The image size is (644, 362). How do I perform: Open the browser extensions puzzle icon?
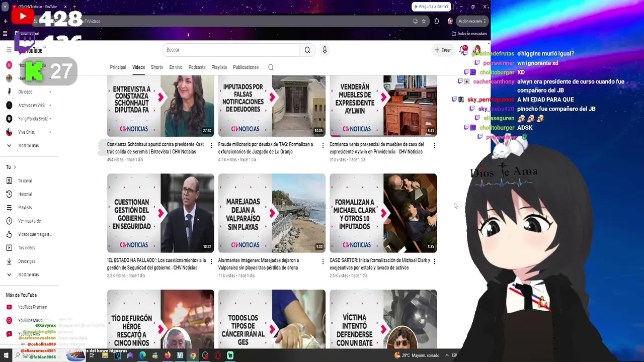[x=437, y=21]
